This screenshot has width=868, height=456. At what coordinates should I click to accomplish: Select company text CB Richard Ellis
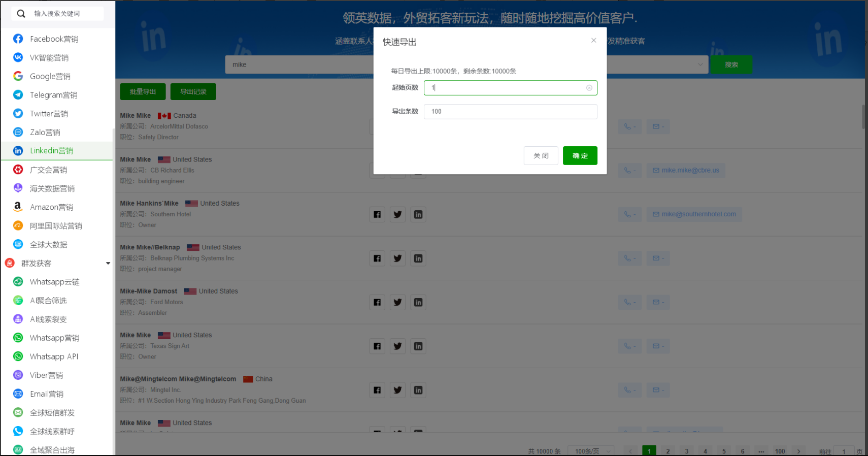pyautogui.click(x=172, y=171)
